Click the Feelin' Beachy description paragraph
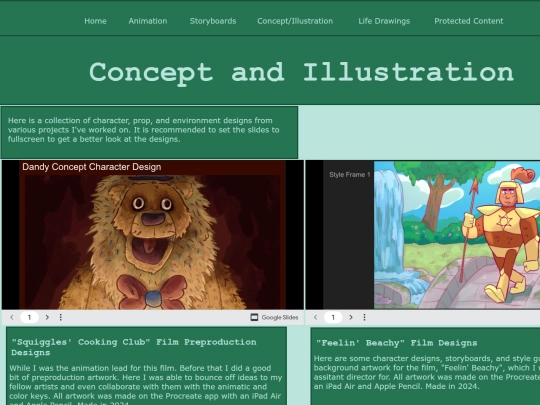The height and width of the screenshot is (405, 540). (x=427, y=373)
